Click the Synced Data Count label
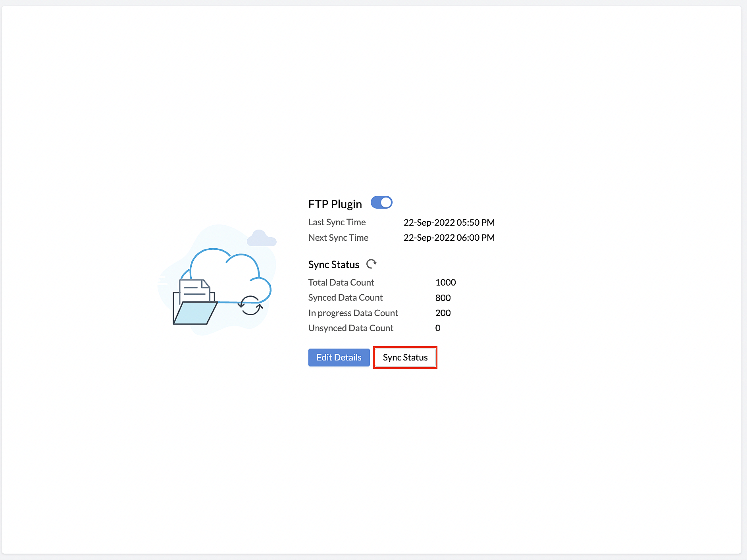This screenshot has width=747, height=560. (x=345, y=297)
